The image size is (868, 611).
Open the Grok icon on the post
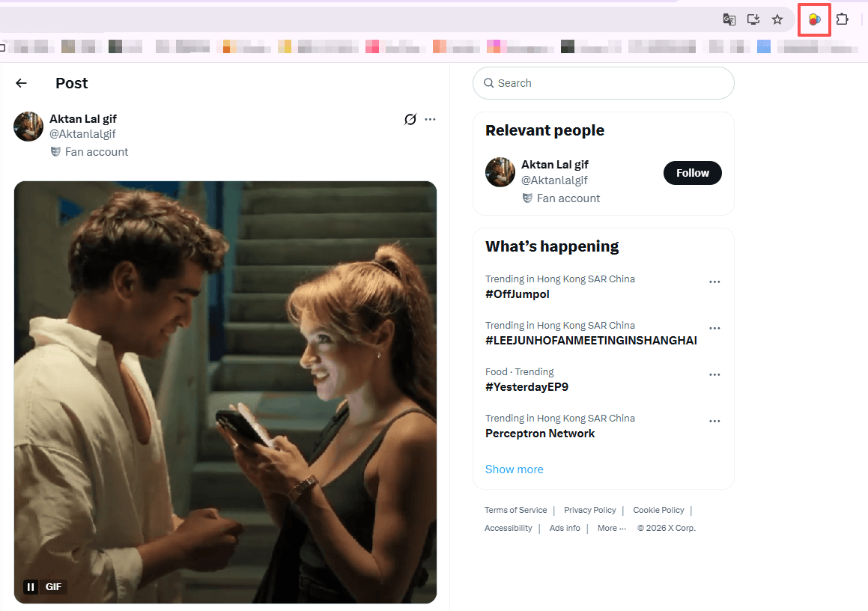[x=410, y=119]
